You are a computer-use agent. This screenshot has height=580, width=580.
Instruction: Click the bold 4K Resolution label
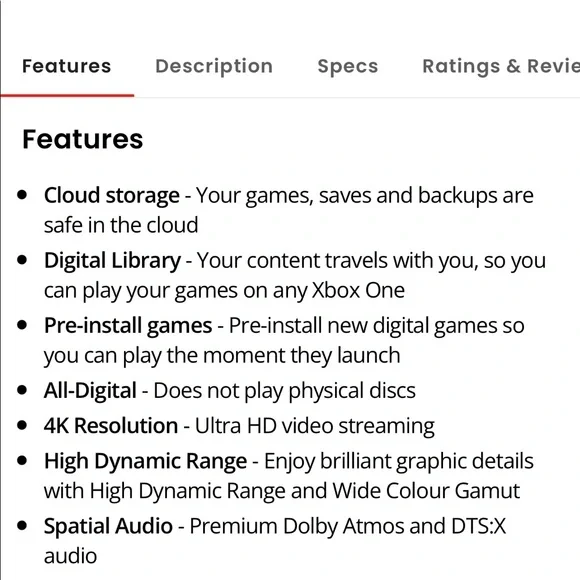coord(111,426)
